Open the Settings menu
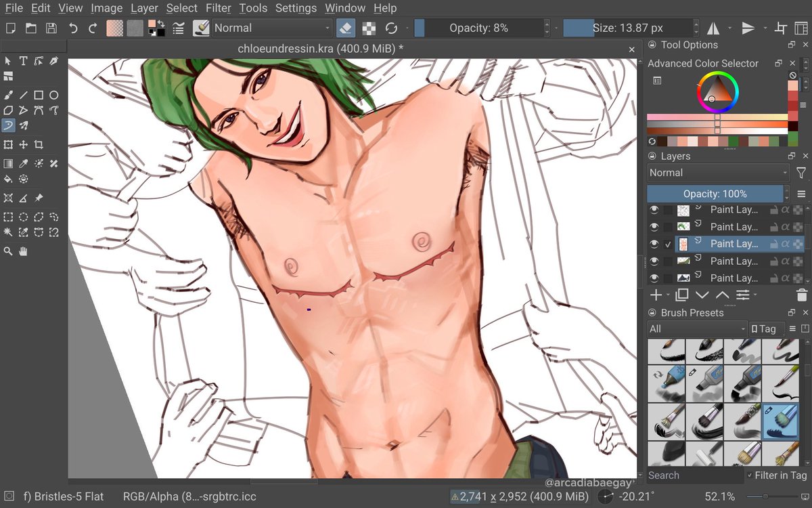This screenshot has height=508, width=812. pos(296,8)
